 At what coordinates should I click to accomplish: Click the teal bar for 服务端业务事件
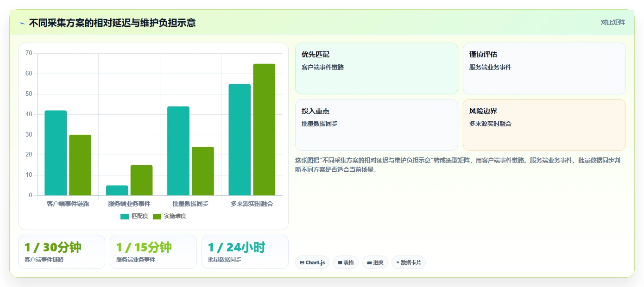[117, 190]
